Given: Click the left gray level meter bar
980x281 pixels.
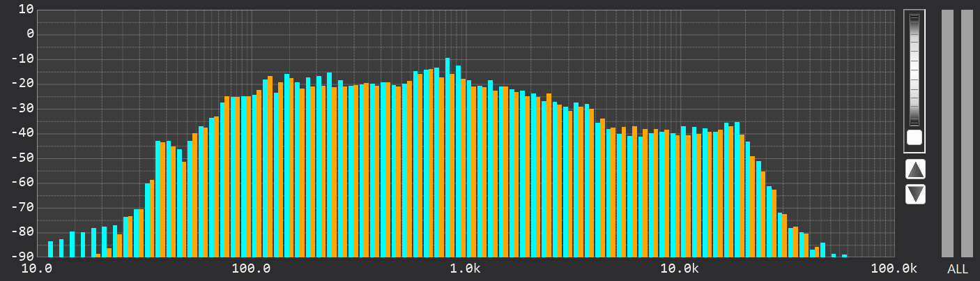Looking at the screenshot, I should click(x=947, y=132).
